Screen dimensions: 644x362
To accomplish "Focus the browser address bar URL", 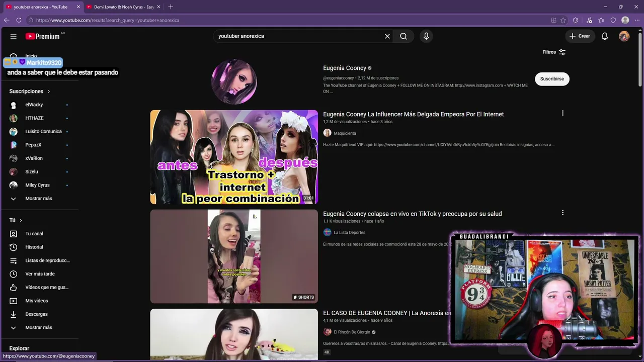I will 108,20.
